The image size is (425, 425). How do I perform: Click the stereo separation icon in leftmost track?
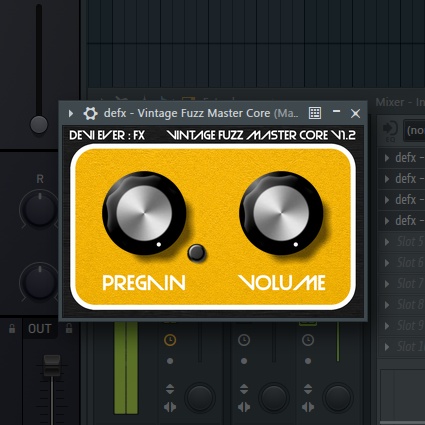pyautogui.click(x=170, y=407)
